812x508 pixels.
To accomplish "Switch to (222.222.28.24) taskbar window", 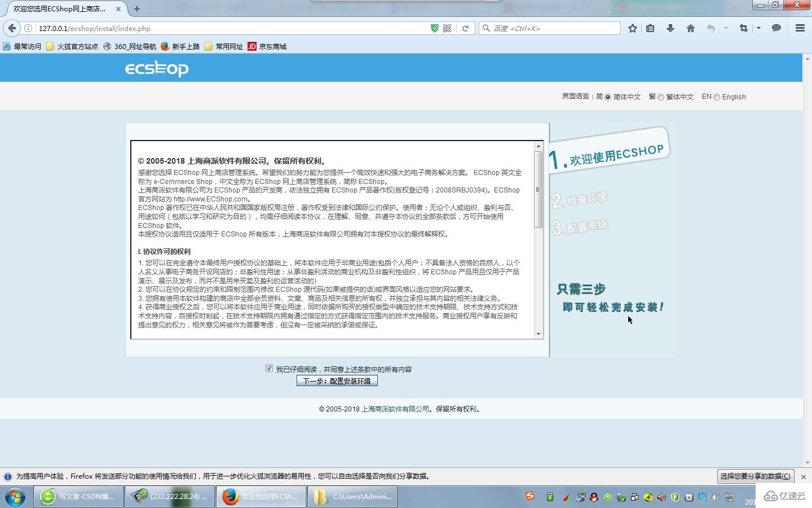I will click(x=170, y=497).
